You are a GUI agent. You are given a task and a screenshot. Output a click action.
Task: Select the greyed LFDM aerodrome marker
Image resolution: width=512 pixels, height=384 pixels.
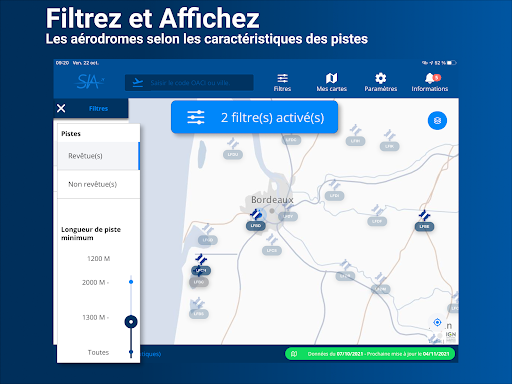tap(380, 289)
